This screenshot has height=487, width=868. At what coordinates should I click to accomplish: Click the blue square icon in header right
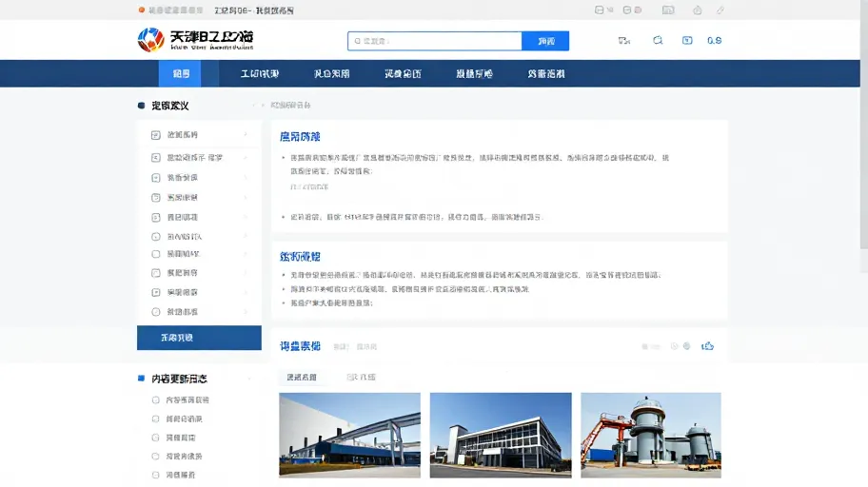click(687, 40)
